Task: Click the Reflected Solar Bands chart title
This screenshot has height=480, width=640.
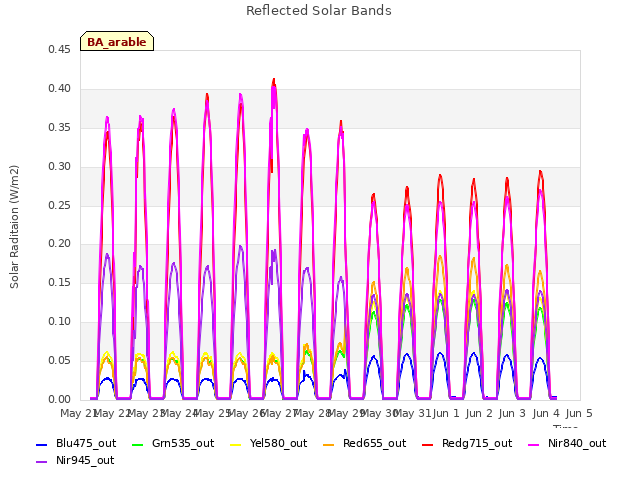Action: pyautogui.click(x=319, y=11)
